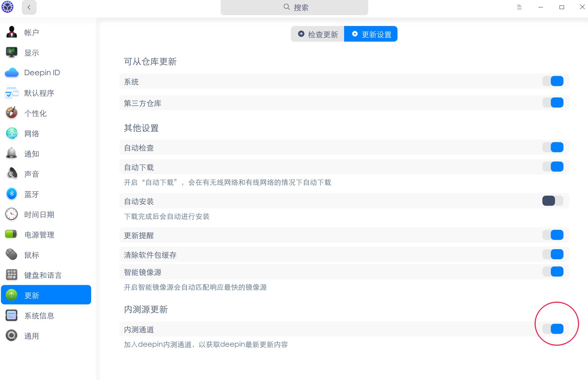Toggle the 第三方仓库 update switch

pyautogui.click(x=553, y=103)
